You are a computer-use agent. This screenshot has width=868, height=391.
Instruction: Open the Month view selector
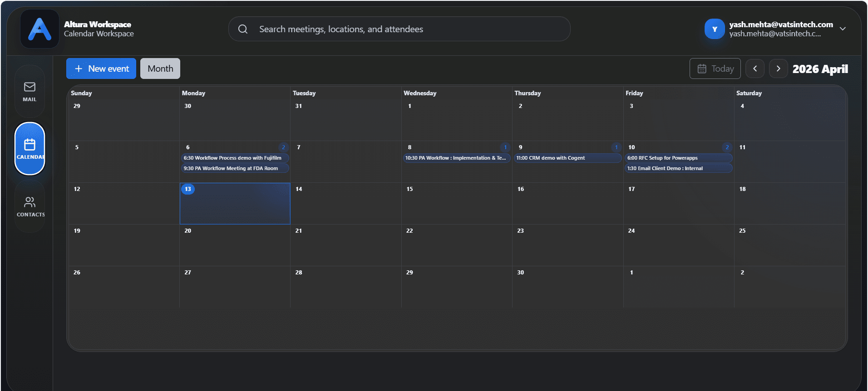(160, 68)
